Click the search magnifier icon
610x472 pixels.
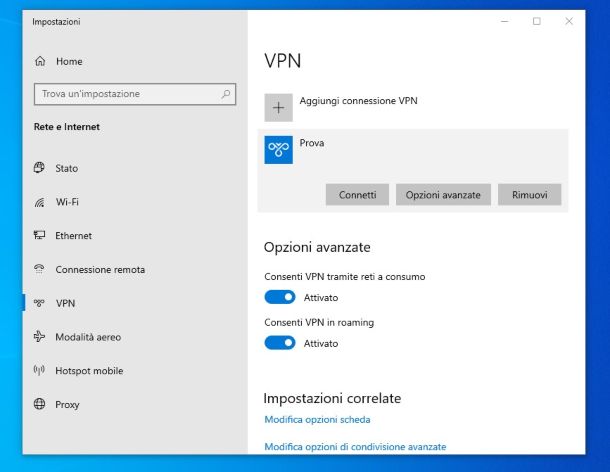226,94
